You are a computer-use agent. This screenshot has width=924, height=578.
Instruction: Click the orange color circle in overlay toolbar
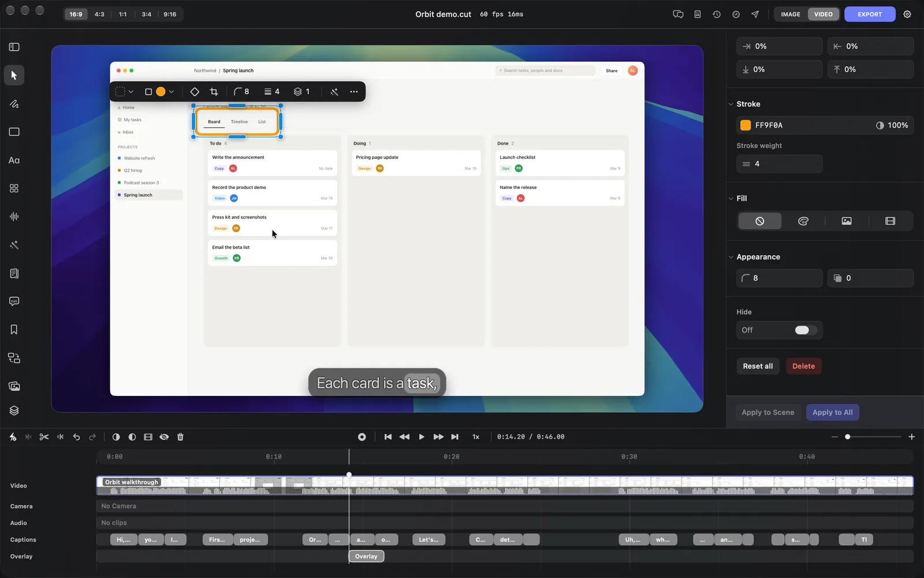click(x=161, y=91)
